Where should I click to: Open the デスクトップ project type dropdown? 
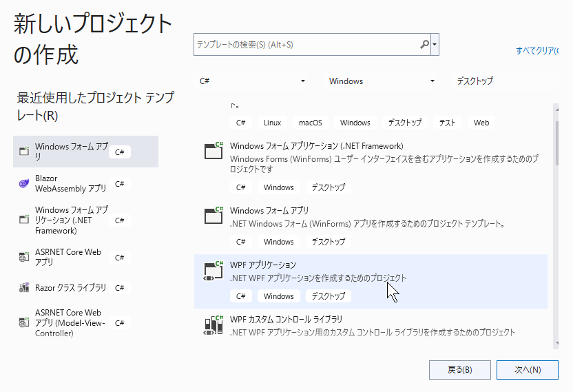[506, 81]
